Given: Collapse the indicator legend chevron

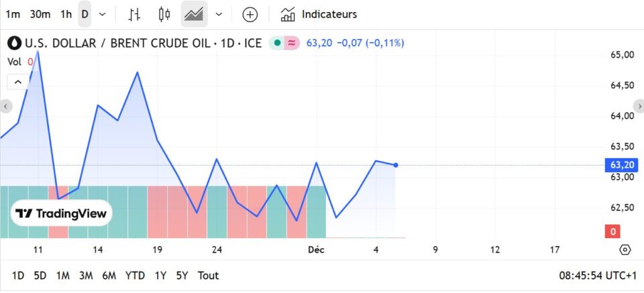Looking at the screenshot, I should pos(18,82).
